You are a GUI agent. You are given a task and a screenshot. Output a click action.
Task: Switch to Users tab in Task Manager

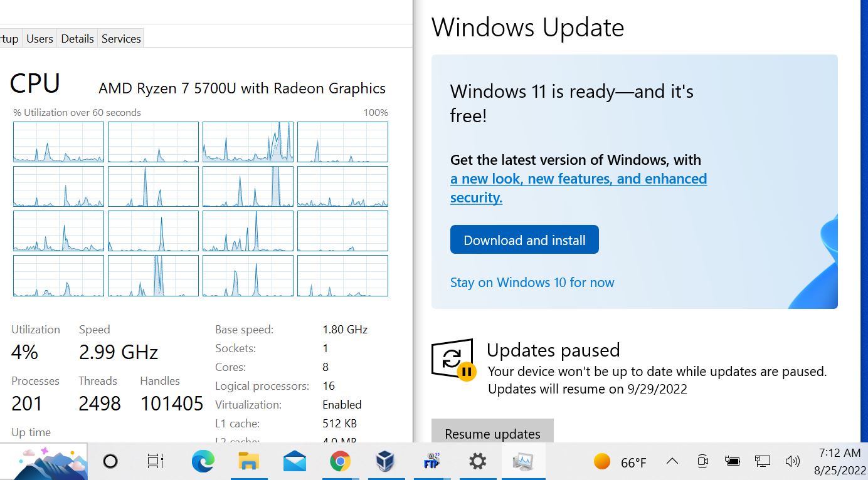[40, 38]
